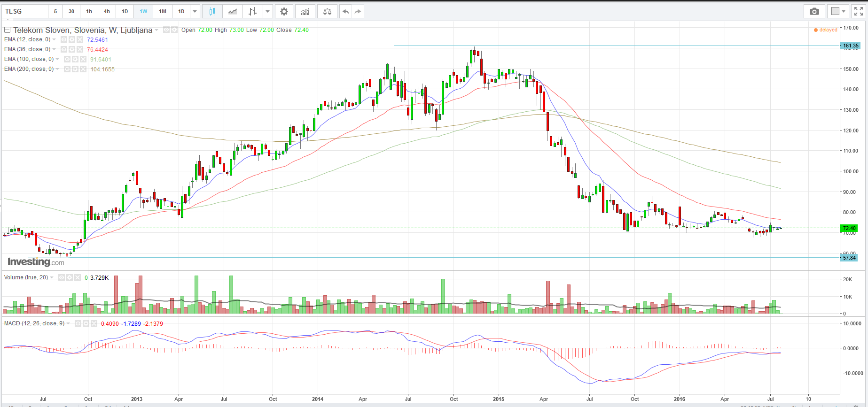The image size is (868, 407).
Task: Select the 30 minute interval
Action: tap(71, 11)
